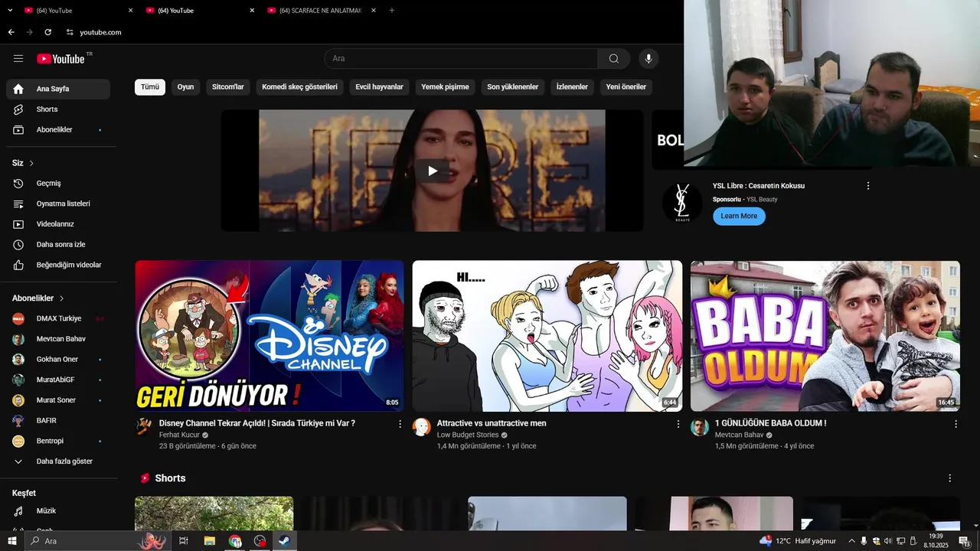The height and width of the screenshot is (551, 980).
Task: Open Geçmiş history page
Action: coord(58,184)
